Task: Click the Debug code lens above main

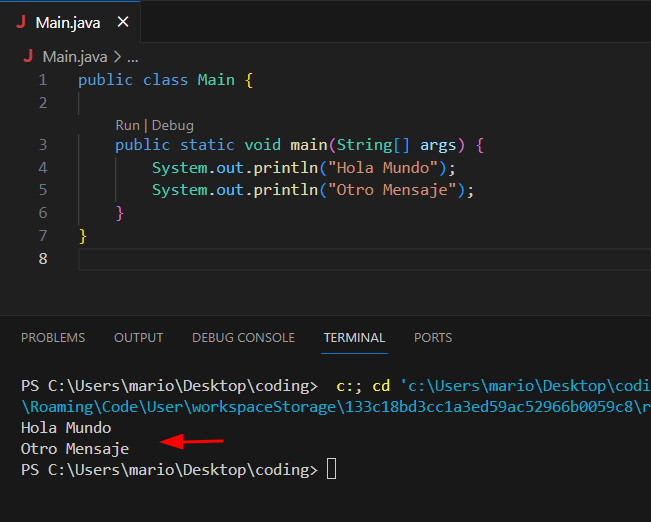Action: coord(173,125)
